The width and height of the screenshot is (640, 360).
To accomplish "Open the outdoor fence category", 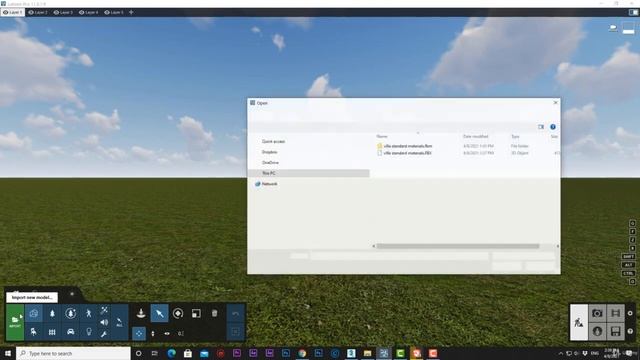I will tap(52, 332).
